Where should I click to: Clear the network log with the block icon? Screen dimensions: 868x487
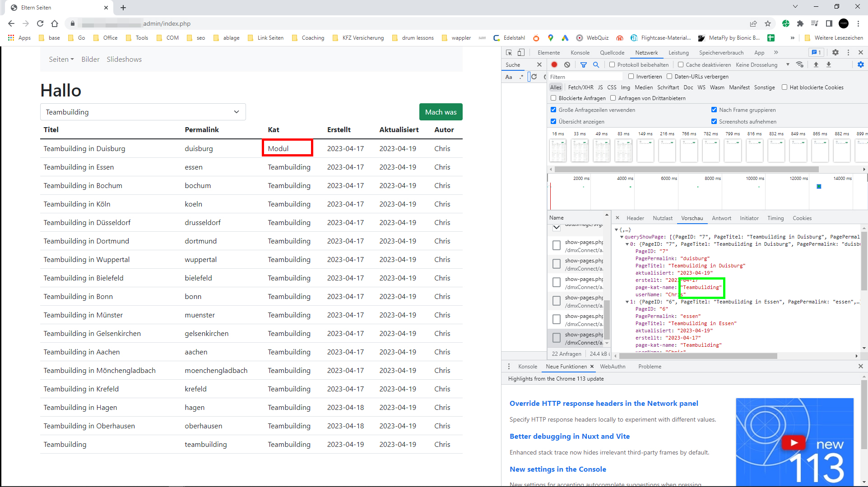point(567,64)
